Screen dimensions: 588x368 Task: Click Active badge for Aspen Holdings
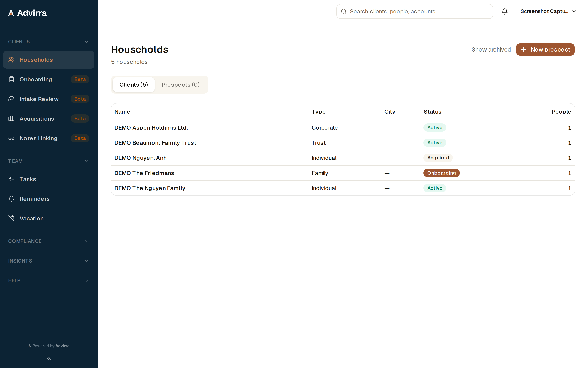434,128
